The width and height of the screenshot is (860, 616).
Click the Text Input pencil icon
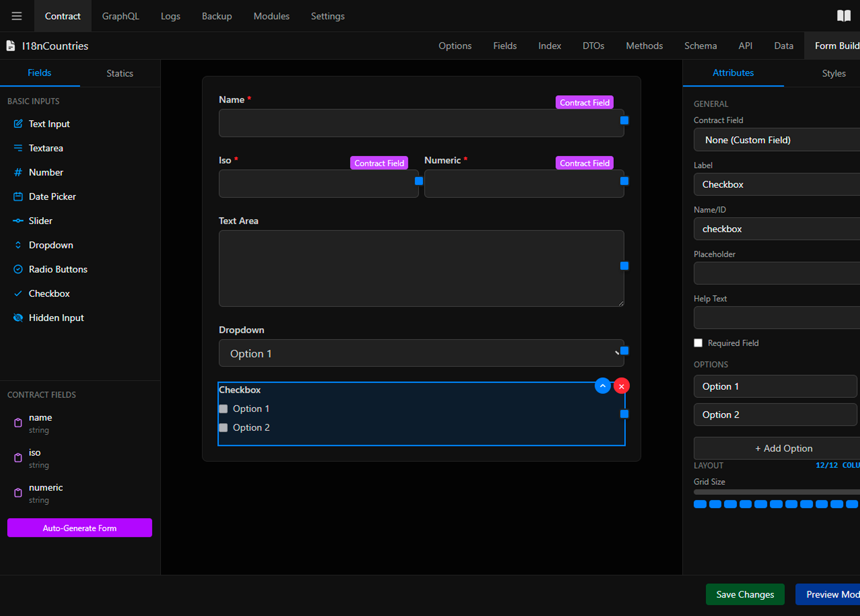click(18, 124)
